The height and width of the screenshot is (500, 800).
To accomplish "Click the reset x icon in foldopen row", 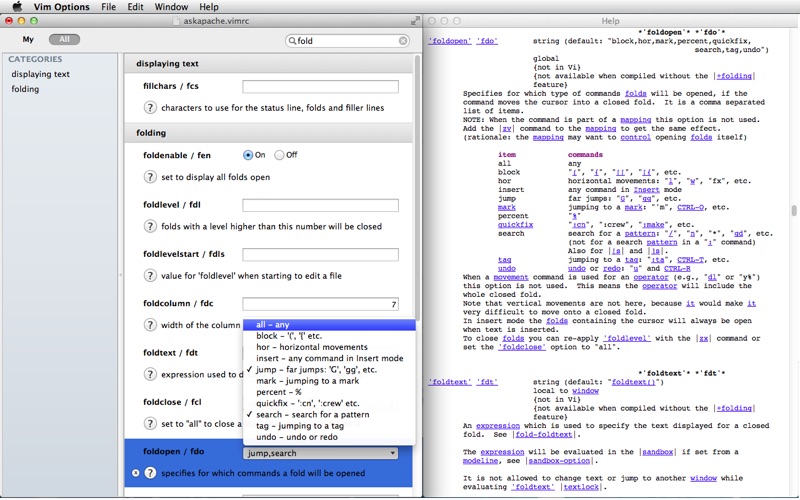I will pos(136,472).
